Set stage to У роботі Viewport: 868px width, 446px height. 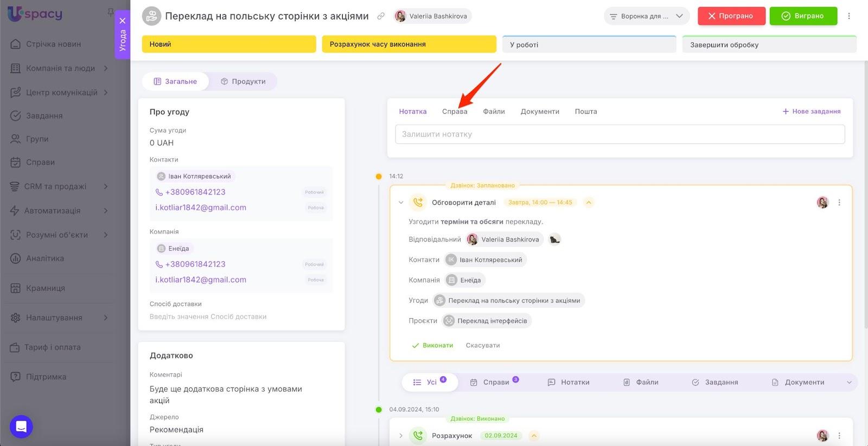coord(589,44)
